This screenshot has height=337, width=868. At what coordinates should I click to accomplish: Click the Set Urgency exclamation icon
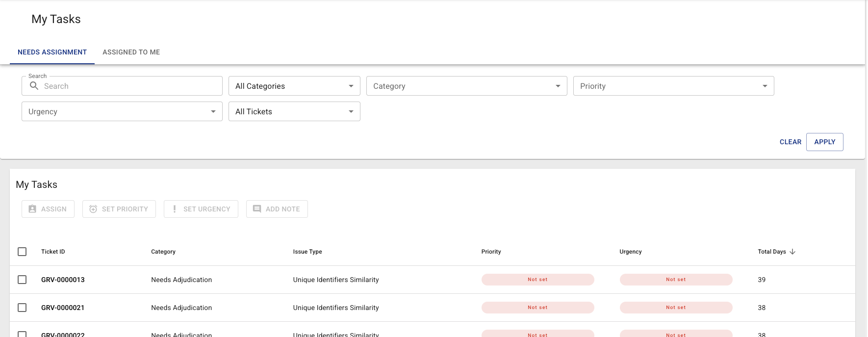tap(175, 209)
